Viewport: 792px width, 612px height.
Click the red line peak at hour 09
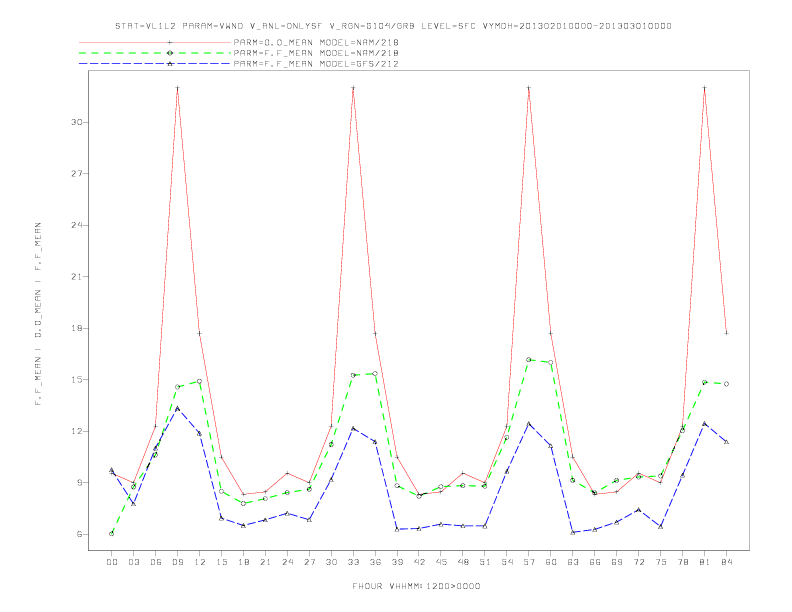point(177,88)
